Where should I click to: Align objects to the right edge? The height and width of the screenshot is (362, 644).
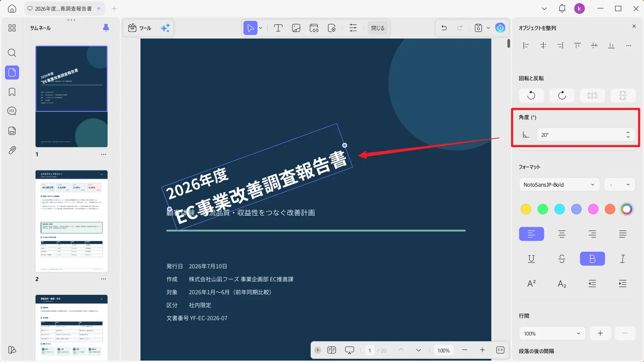coord(560,46)
